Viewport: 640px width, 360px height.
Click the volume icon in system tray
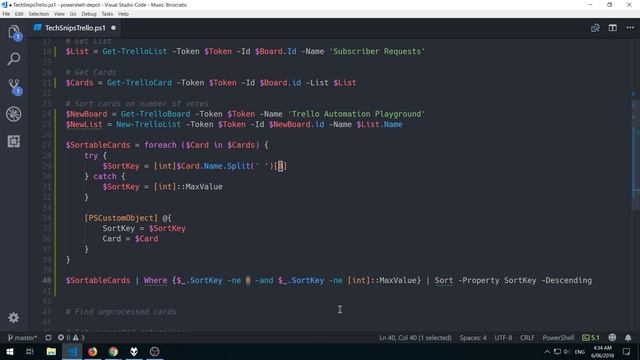click(566, 351)
